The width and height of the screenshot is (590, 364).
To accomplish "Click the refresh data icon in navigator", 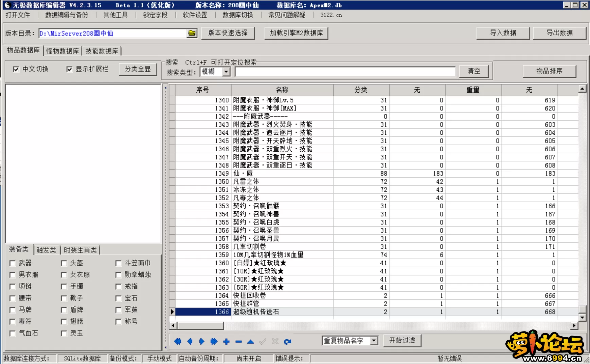I will 287,341.
